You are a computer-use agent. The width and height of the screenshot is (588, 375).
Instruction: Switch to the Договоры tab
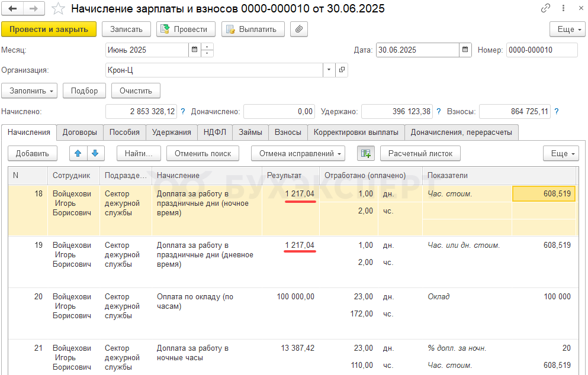coord(79,132)
